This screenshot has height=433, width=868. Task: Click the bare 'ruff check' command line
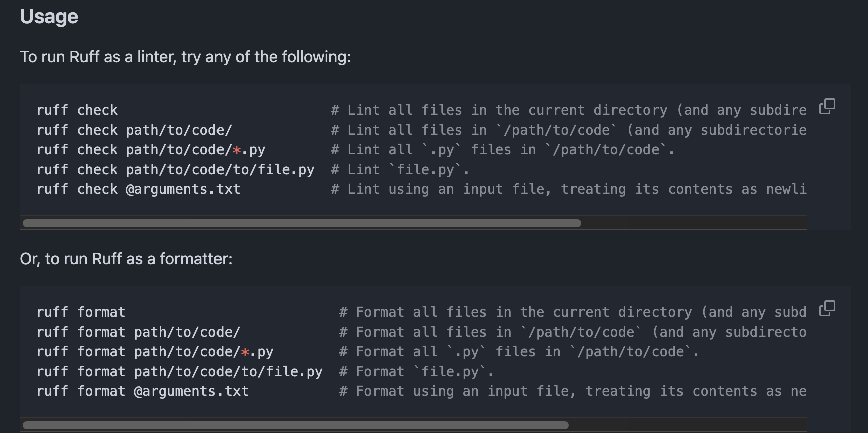point(77,110)
